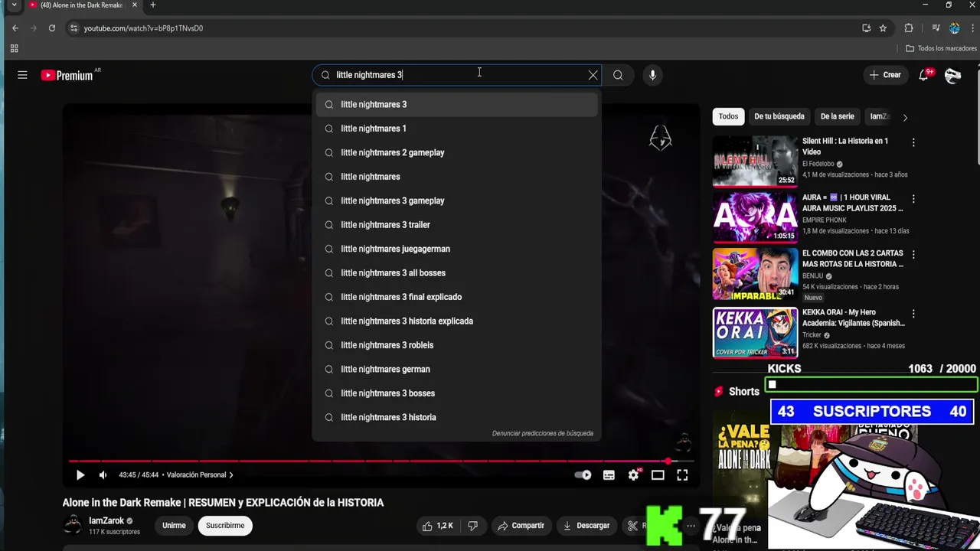Toggle subtitles in video player
This screenshot has height=551, width=980.
(x=609, y=475)
